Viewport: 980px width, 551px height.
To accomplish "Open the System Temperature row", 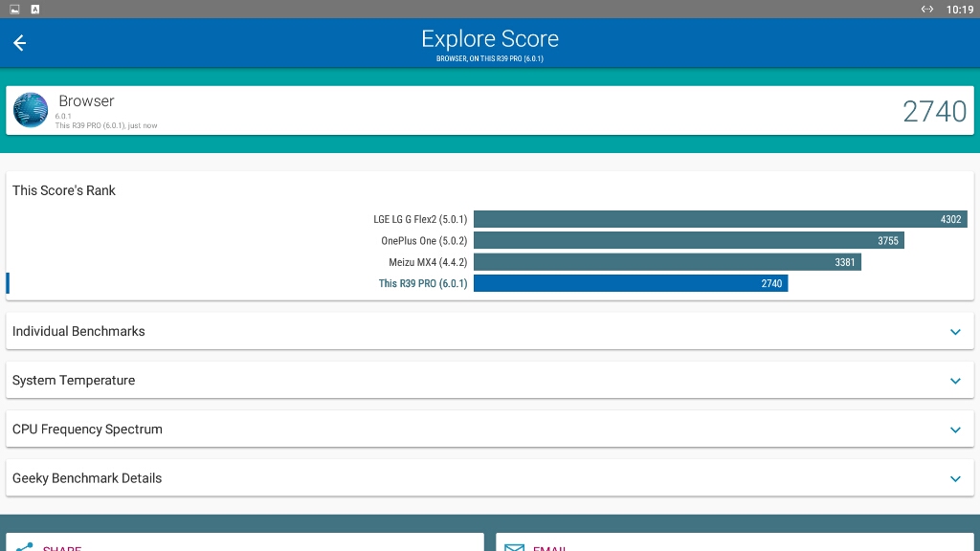I will [490, 380].
